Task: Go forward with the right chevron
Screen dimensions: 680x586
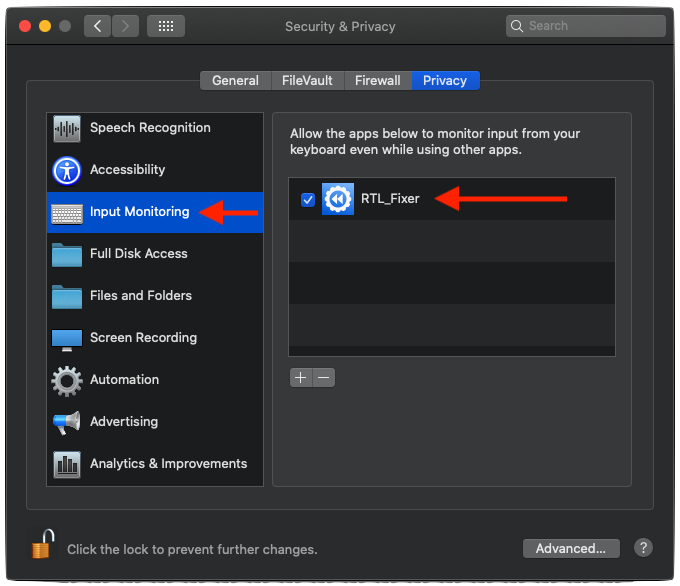Action: click(125, 26)
